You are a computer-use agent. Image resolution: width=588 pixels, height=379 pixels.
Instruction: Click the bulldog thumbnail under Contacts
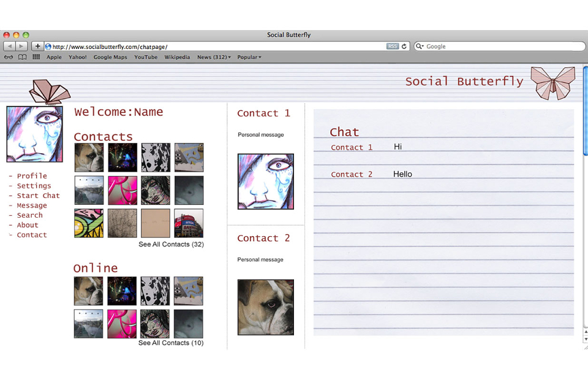tap(89, 158)
